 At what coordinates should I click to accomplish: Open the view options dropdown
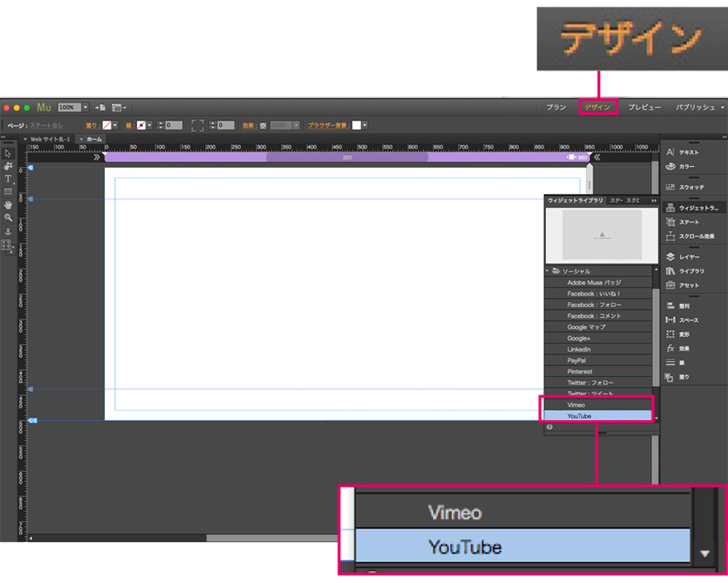pos(119,108)
